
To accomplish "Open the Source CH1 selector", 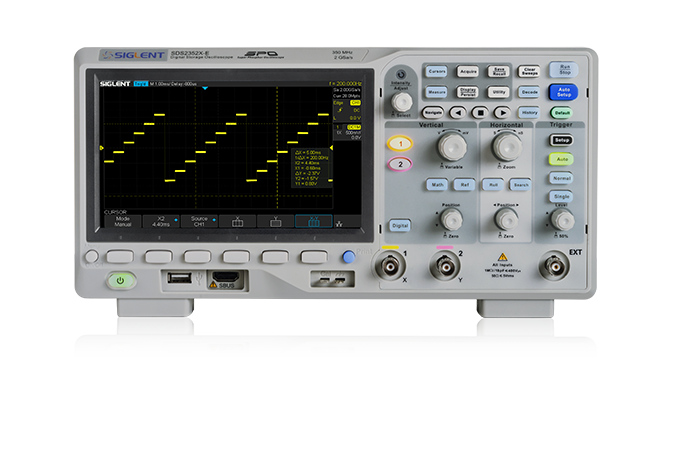I will (x=198, y=222).
